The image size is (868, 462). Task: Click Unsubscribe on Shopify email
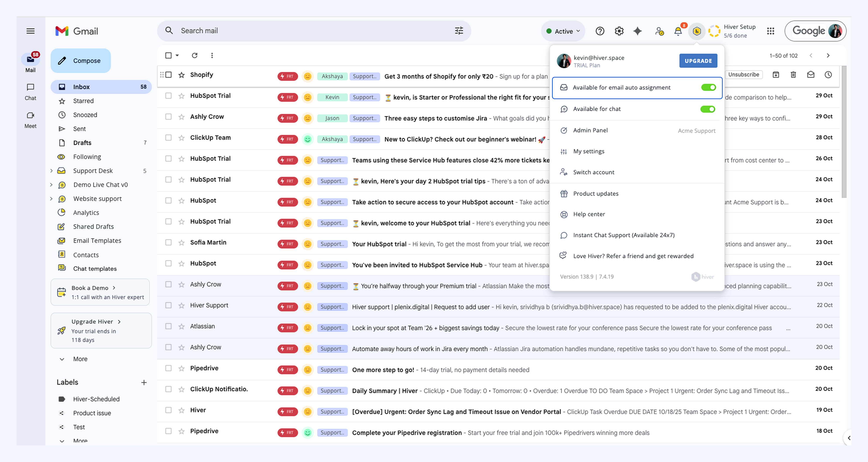pyautogui.click(x=744, y=74)
